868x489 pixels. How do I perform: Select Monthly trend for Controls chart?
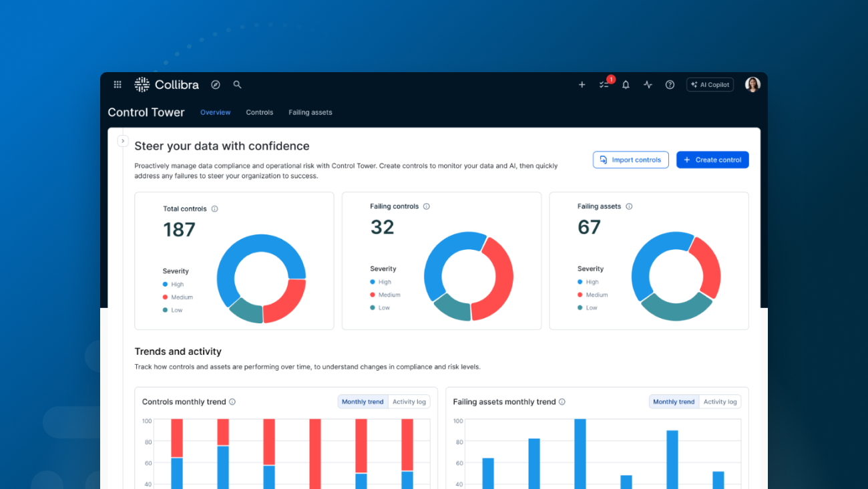363,402
